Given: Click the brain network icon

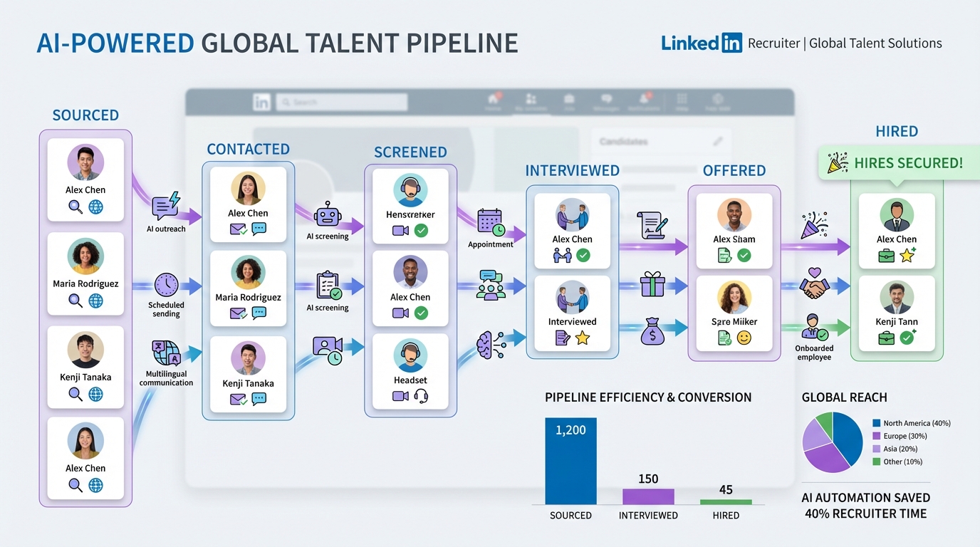Looking at the screenshot, I should point(491,343).
